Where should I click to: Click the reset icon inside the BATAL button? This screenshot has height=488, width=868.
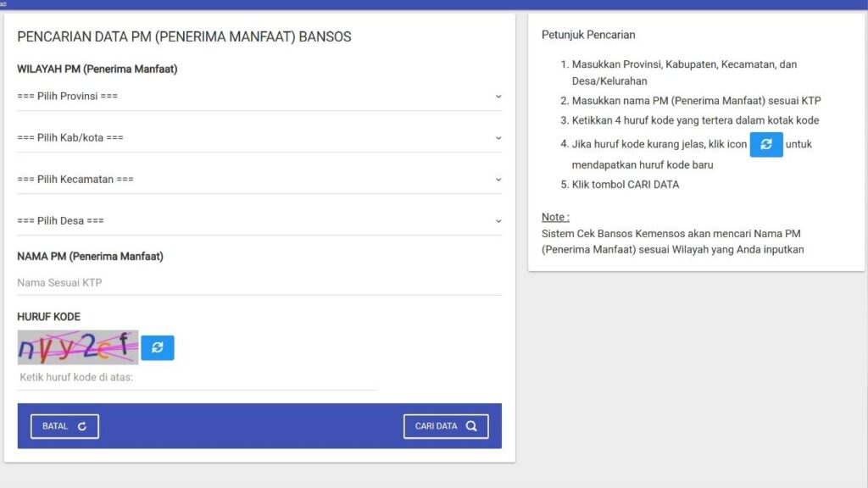[83, 425]
